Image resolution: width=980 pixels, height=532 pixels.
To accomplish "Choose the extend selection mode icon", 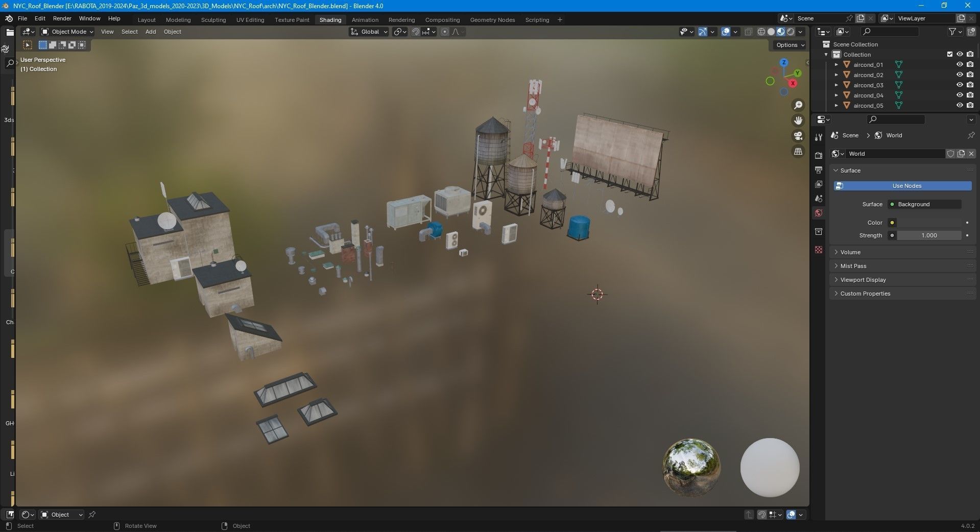I will (53, 45).
